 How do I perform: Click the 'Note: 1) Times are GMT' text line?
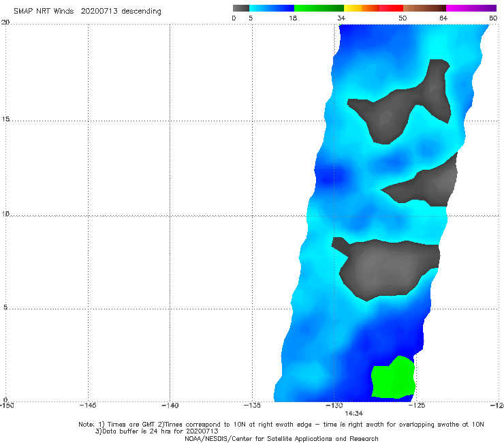[281, 425]
